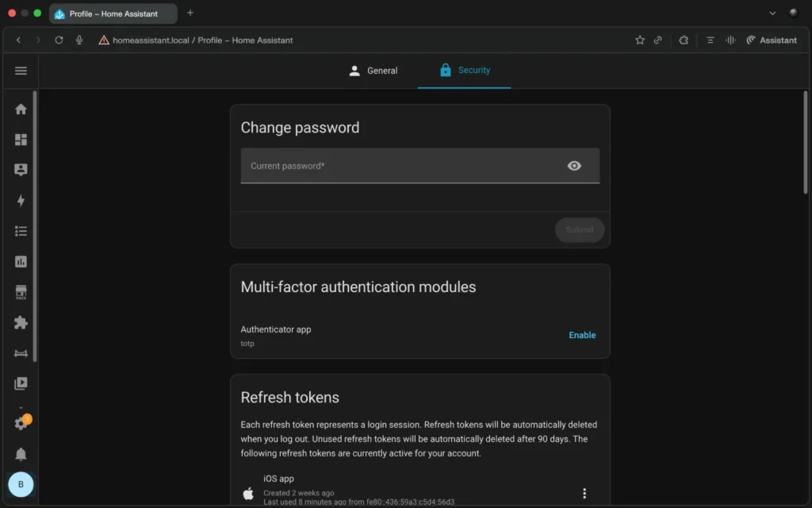Click the sidebar vertical scrollbar
This screenshot has height=508, width=812.
tap(35, 225)
